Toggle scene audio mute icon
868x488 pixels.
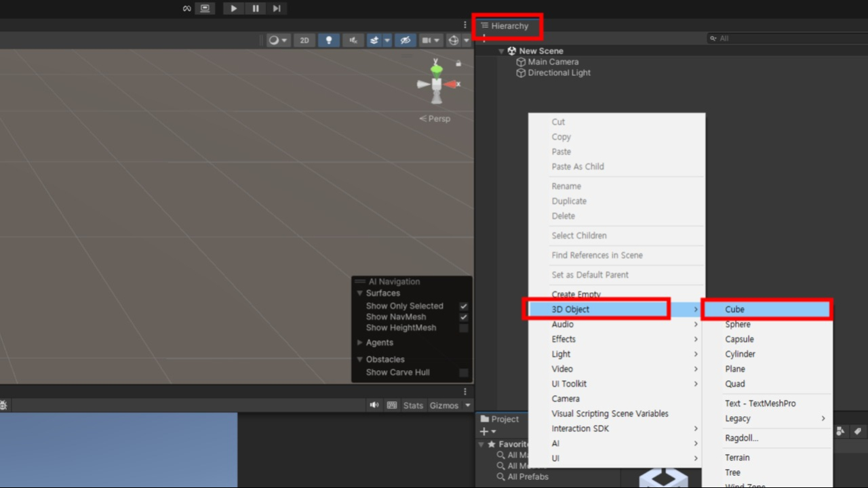click(x=353, y=41)
